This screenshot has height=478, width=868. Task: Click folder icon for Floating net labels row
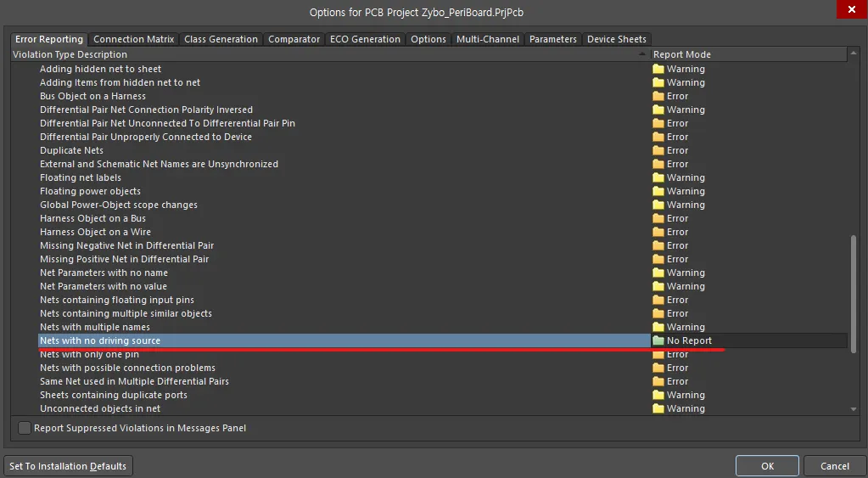(x=658, y=177)
